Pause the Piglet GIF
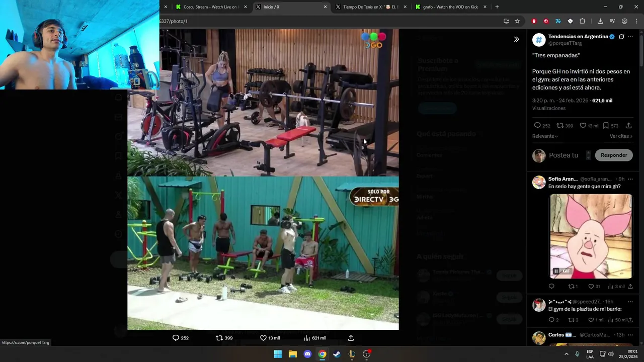 click(x=556, y=271)
